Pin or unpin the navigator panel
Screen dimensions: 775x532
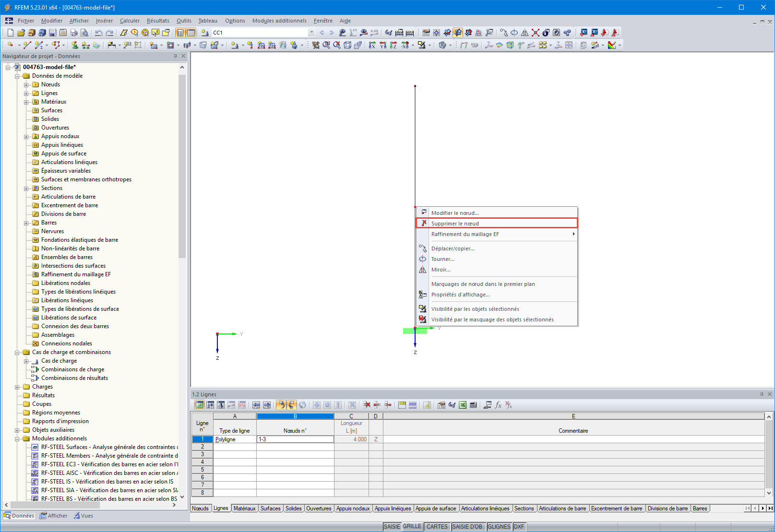coord(176,56)
